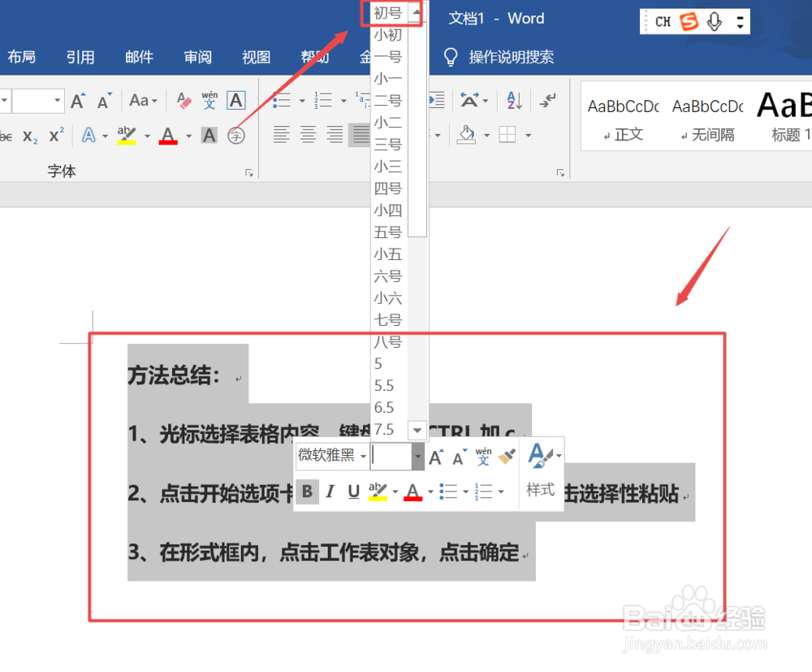
Task: Apply ribbon red font color
Action: [x=168, y=136]
